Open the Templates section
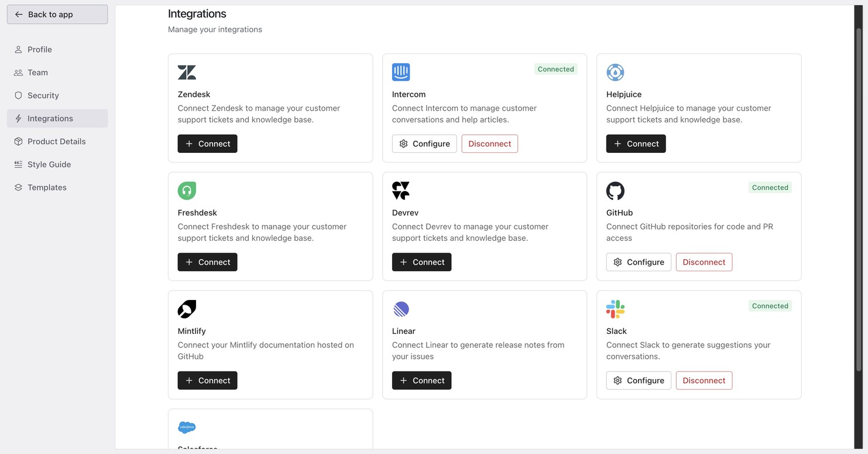Viewport: 868px width, 454px height. pos(57,187)
